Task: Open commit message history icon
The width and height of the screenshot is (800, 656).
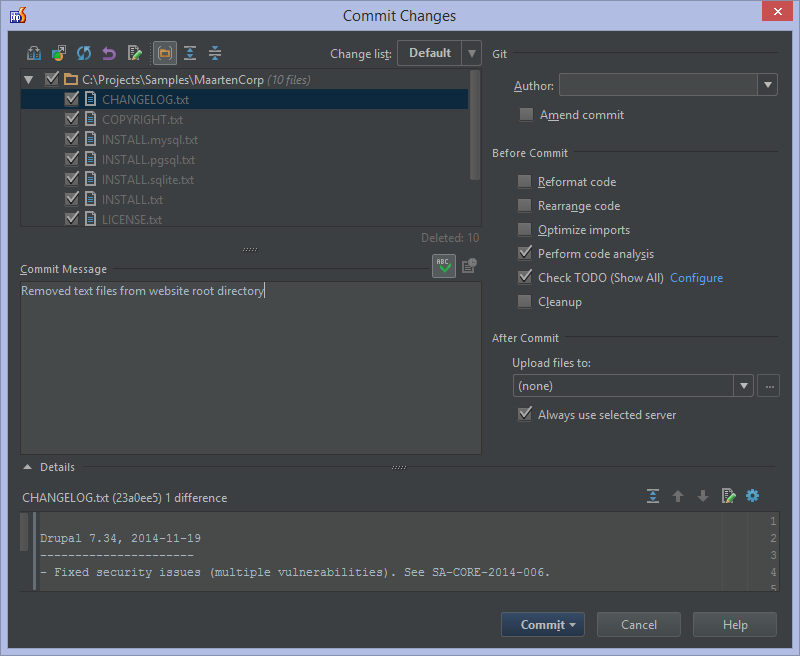Action: pyautogui.click(x=469, y=265)
